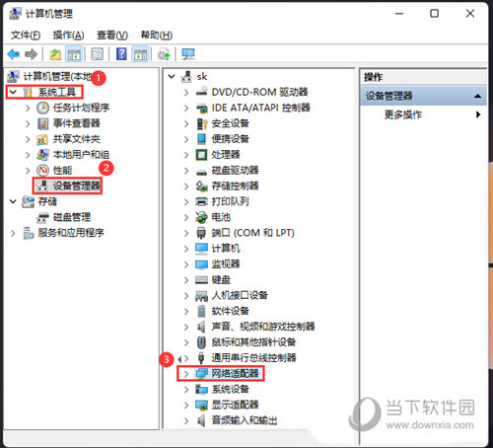The width and height of the screenshot is (493, 448).
Task: Expand the 音频输入和输出 category arrow
Action: coord(186,420)
